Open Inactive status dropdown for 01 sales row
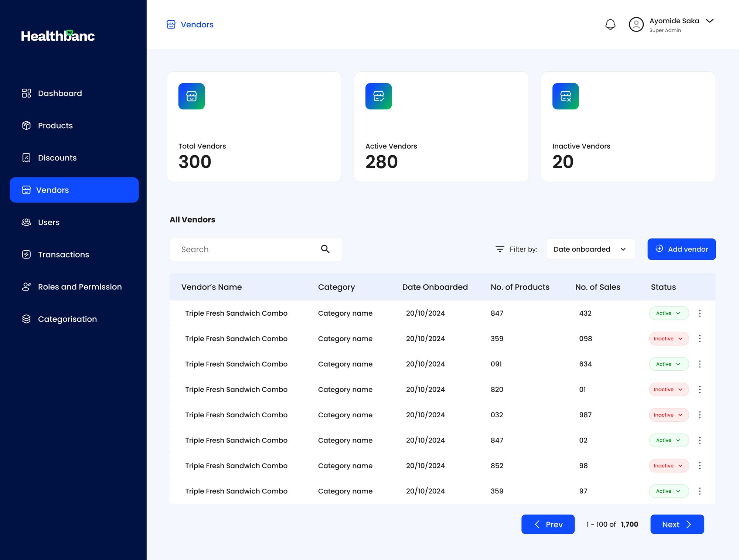The height and width of the screenshot is (560, 739). click(x=669, y=389)
